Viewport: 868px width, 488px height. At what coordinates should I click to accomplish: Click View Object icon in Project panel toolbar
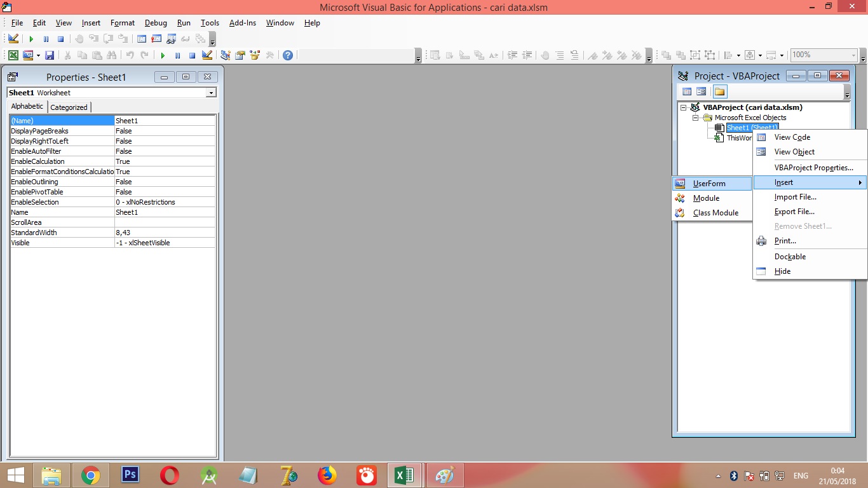click(701, 91)
